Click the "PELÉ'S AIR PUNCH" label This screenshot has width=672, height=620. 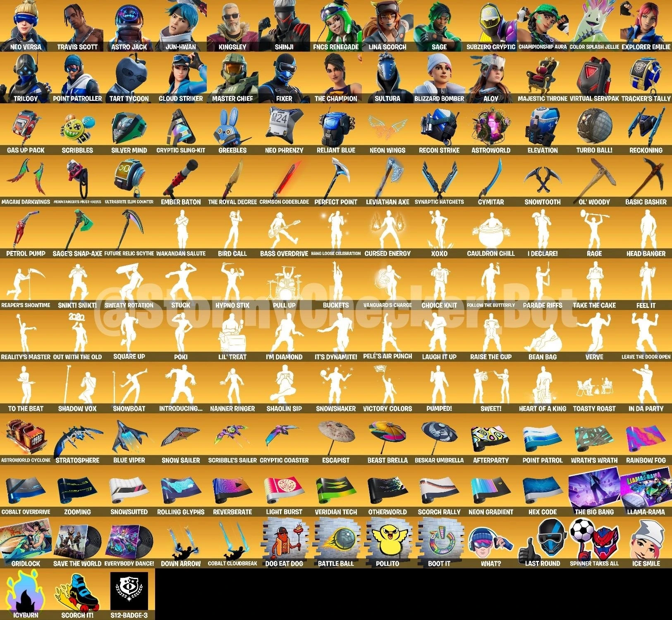(x=387, y=357)
